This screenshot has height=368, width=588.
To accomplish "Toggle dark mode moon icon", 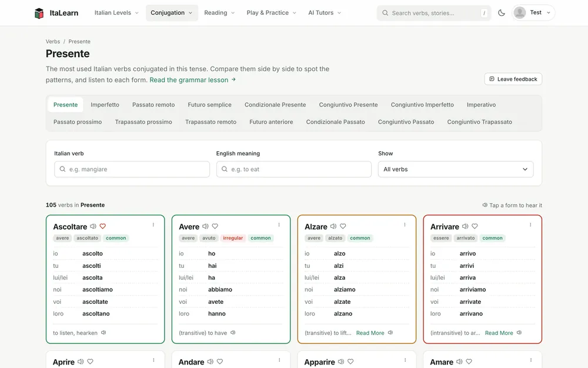I will (x=502, y=13).
